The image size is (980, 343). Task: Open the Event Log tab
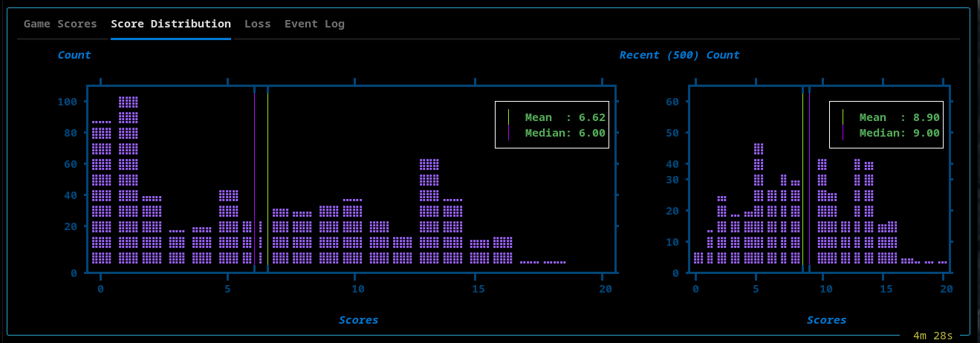(x=314, y=24)
